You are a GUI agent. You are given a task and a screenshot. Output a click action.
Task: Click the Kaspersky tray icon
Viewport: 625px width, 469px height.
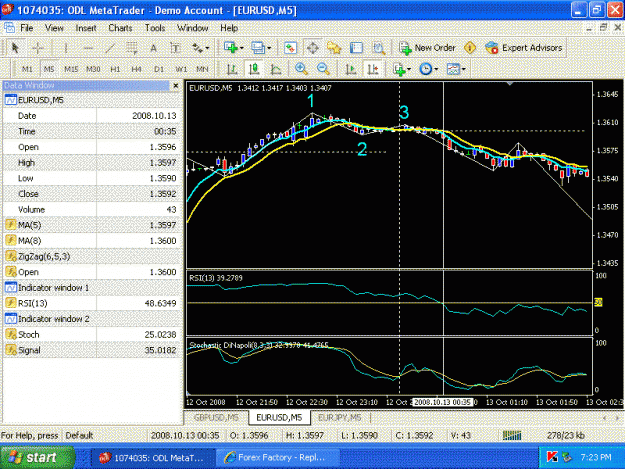[x=552, y=457]
